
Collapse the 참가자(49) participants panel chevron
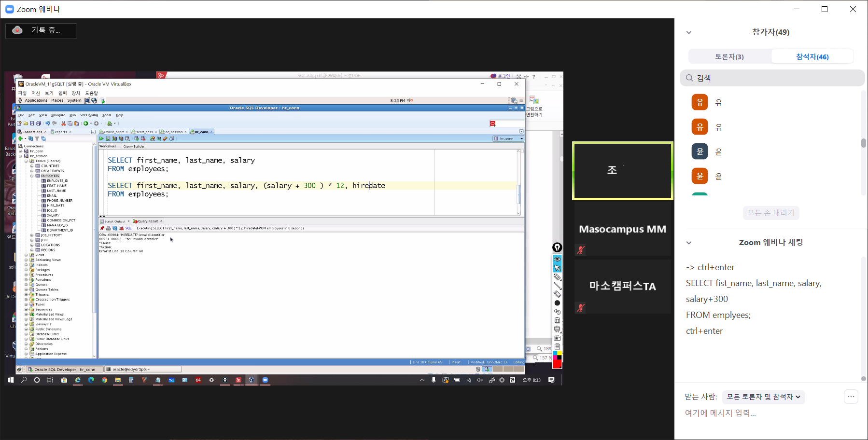[x=689, y=32]
